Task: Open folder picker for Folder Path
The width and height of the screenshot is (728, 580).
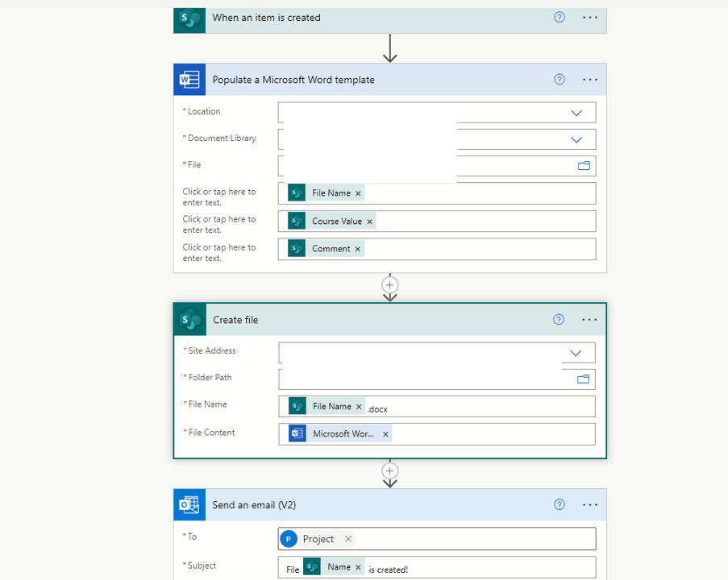Action: point(583,379)
